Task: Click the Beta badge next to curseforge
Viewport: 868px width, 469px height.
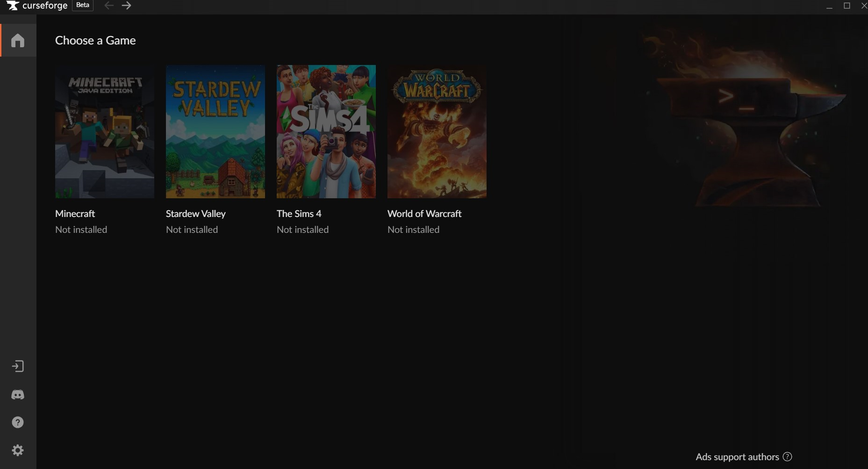Action: (82, 5)
